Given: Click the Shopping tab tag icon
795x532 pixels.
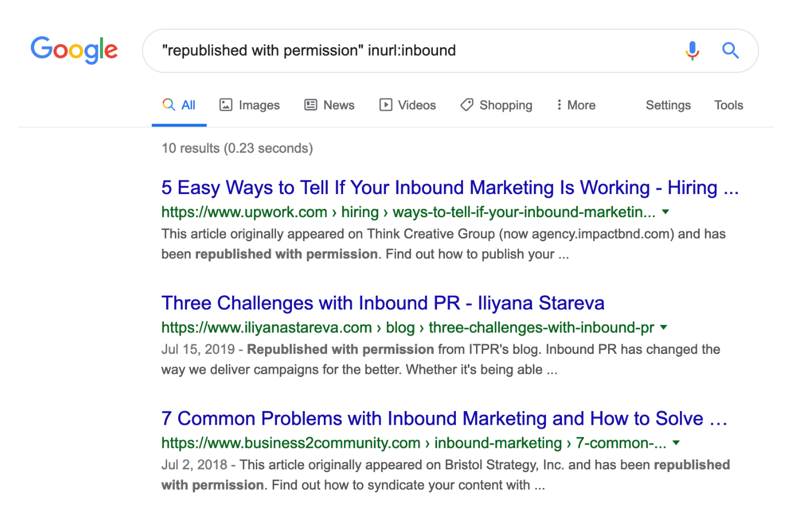Looking at the screenshot, I should point(467,105).
